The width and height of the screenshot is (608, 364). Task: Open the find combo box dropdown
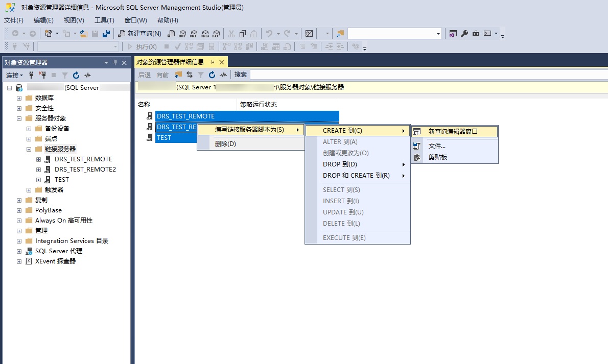click(x=438, y=34)
